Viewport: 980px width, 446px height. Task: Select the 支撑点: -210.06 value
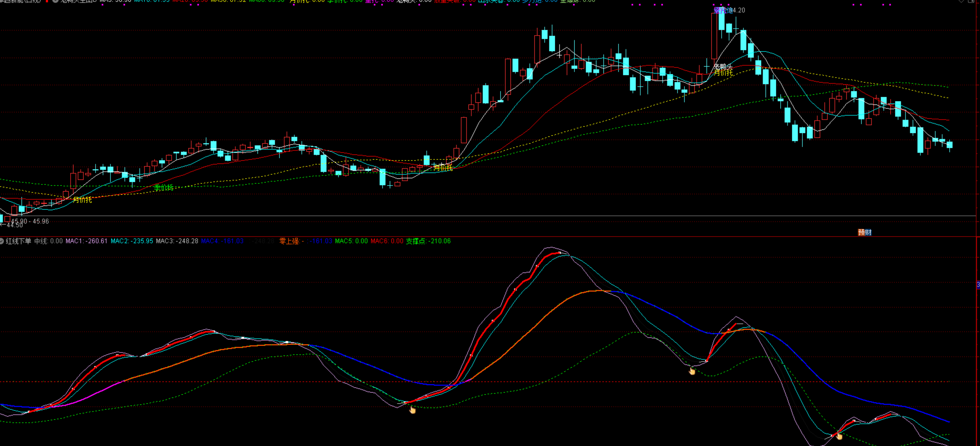(x=428, y=241)
